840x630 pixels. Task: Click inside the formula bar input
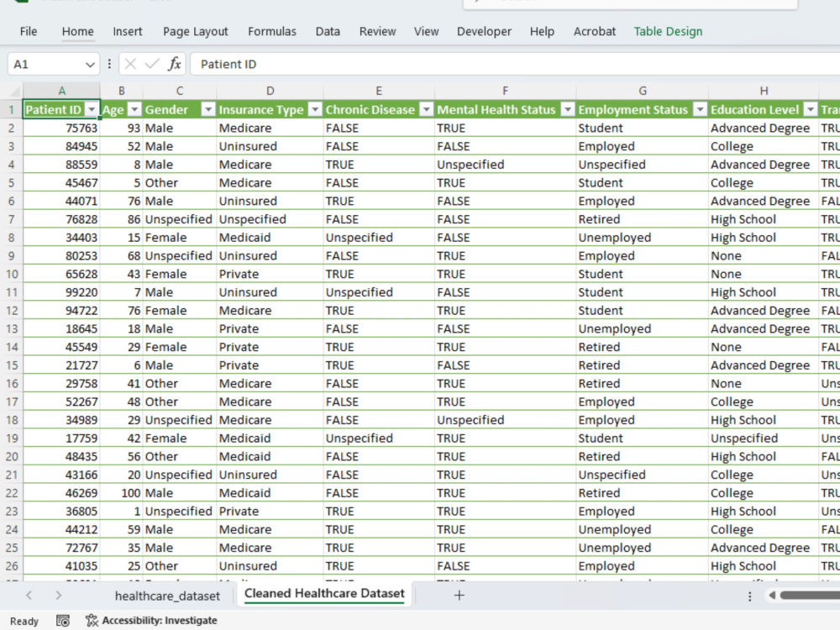tap(514, 65)
